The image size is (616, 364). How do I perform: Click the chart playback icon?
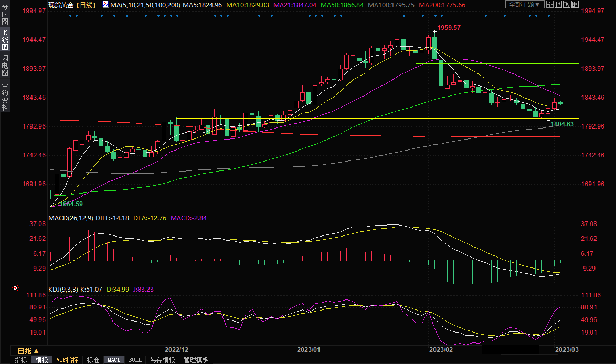point(566,4)
